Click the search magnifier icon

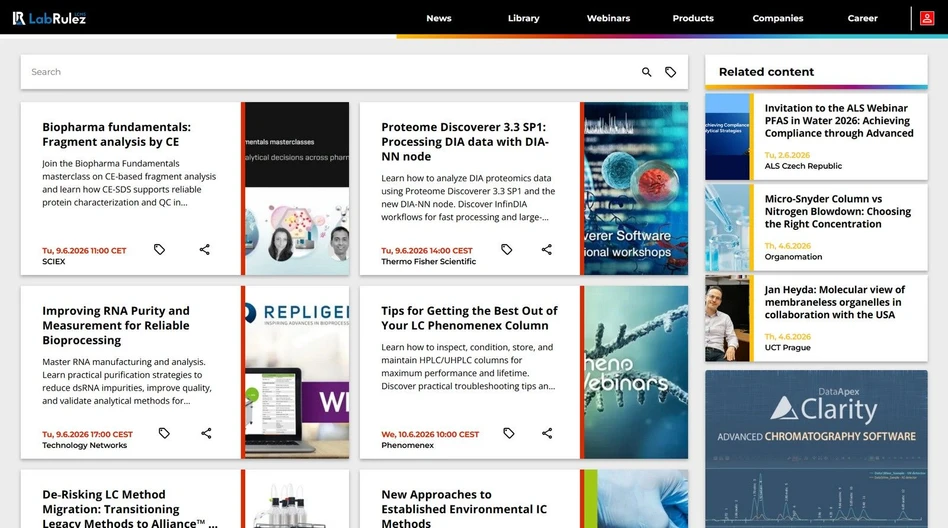(646, 72)
